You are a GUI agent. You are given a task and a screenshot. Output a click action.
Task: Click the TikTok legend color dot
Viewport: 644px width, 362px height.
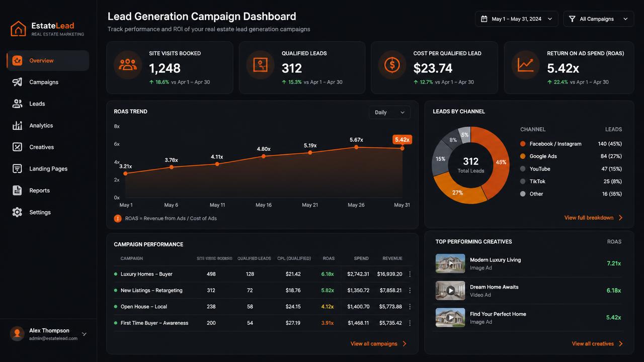523,181
